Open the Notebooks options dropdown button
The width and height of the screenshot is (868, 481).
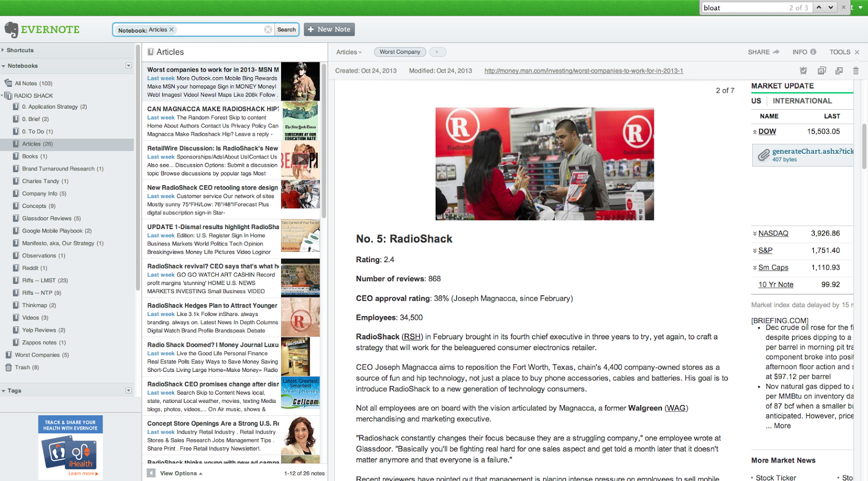129,66
